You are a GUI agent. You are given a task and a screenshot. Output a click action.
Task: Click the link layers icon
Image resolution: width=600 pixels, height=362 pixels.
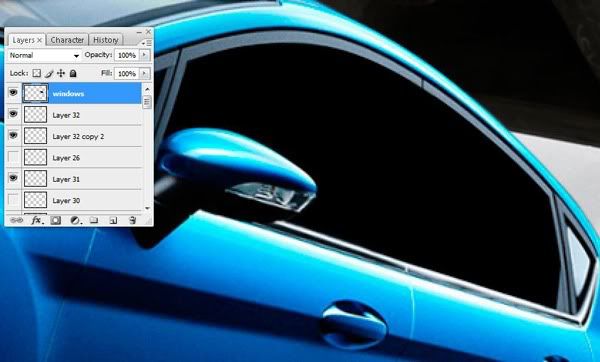click(x=16, y=220)
